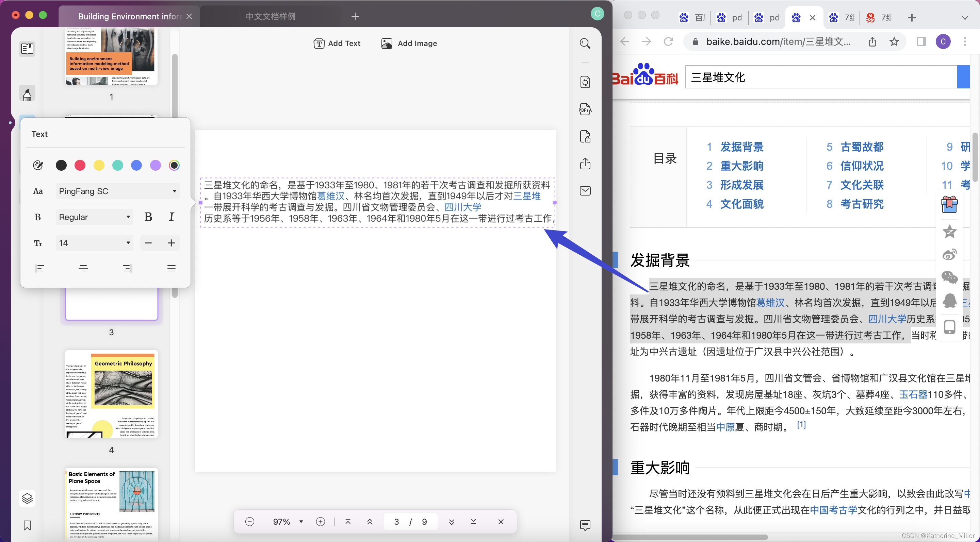Open the layers stack icon
The height and width of the screenshot is (542, 980).
27,498
